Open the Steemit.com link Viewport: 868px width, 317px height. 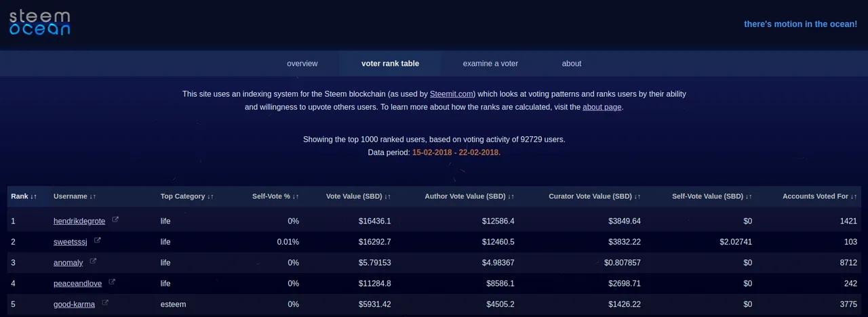coord(452,94)
